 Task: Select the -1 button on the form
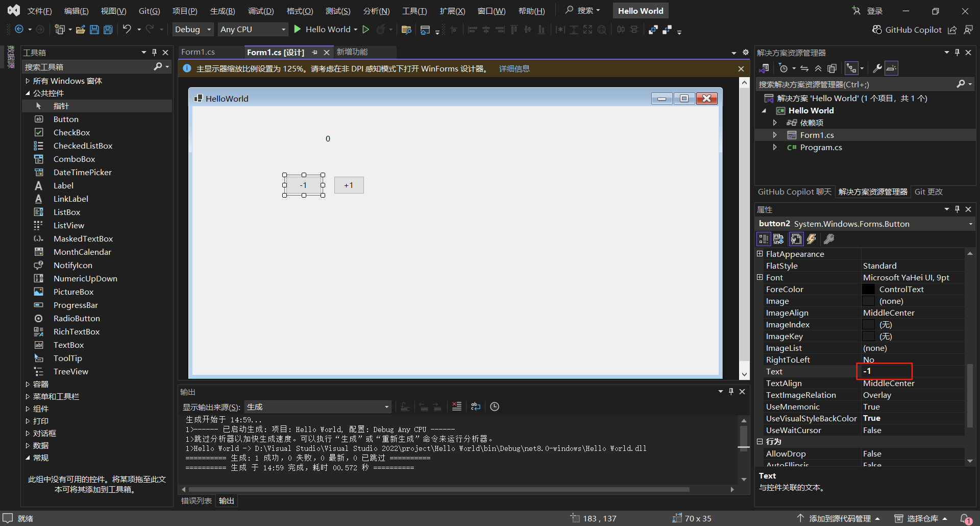point(304,185)
